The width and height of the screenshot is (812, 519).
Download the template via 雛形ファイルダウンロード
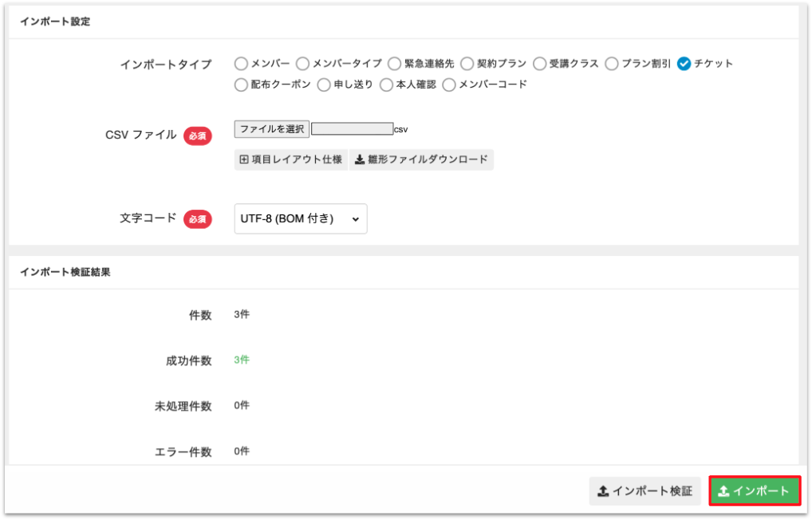(x=427, y=159)
